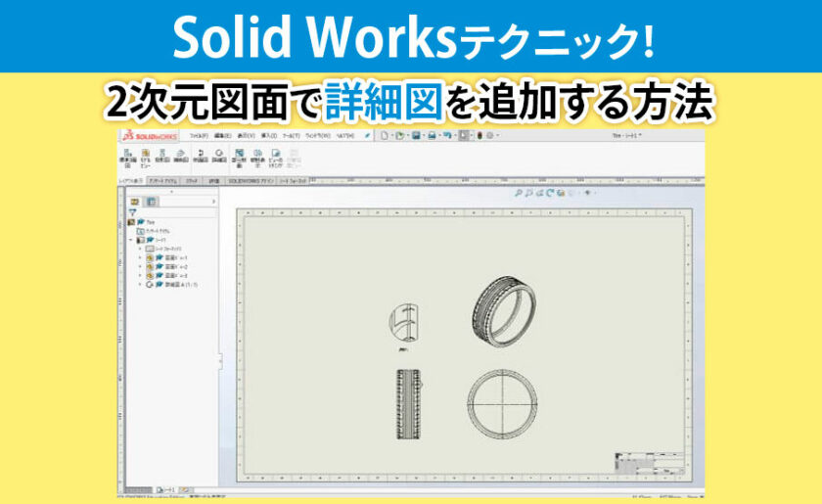
Task: Click the drawing title block
Action: pyautogui.click(x=650, y=463)
